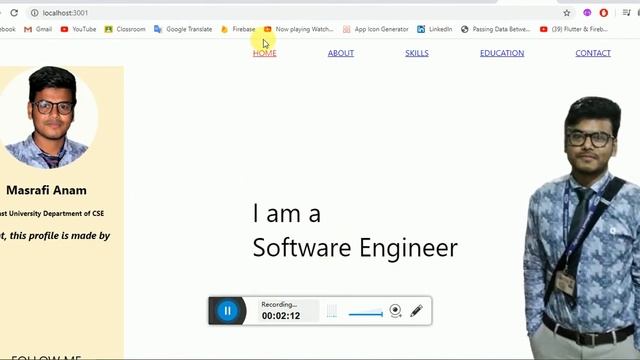640x360 pixels.
Task: Open the Passing Data Betwe... bookmark
Action: 495,29
